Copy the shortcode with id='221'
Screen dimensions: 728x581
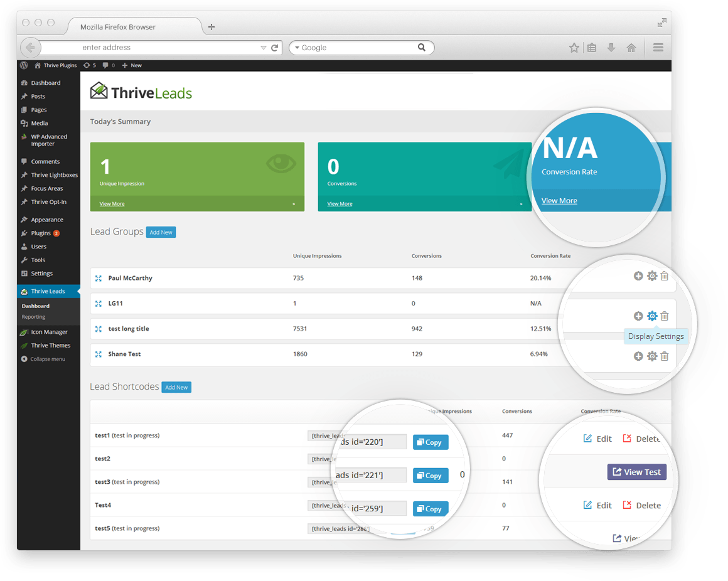[x=431, y=476]
